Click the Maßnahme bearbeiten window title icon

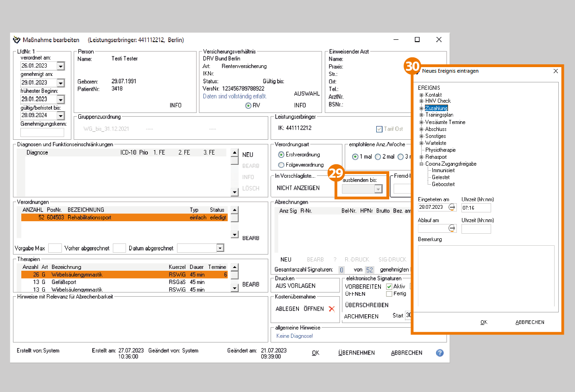[x=17, y=40]
